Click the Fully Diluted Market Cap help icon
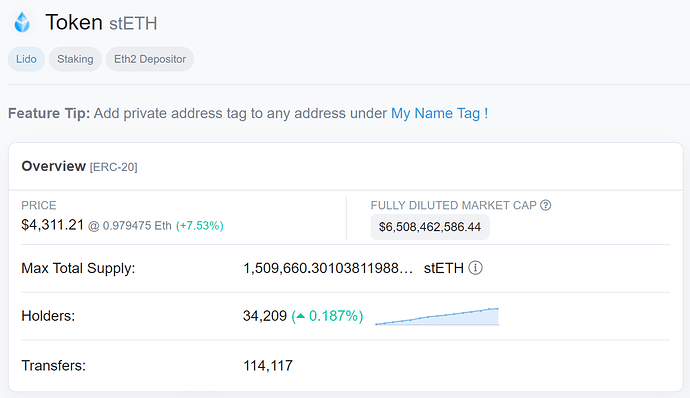690x398 pixels. (546, 205)
